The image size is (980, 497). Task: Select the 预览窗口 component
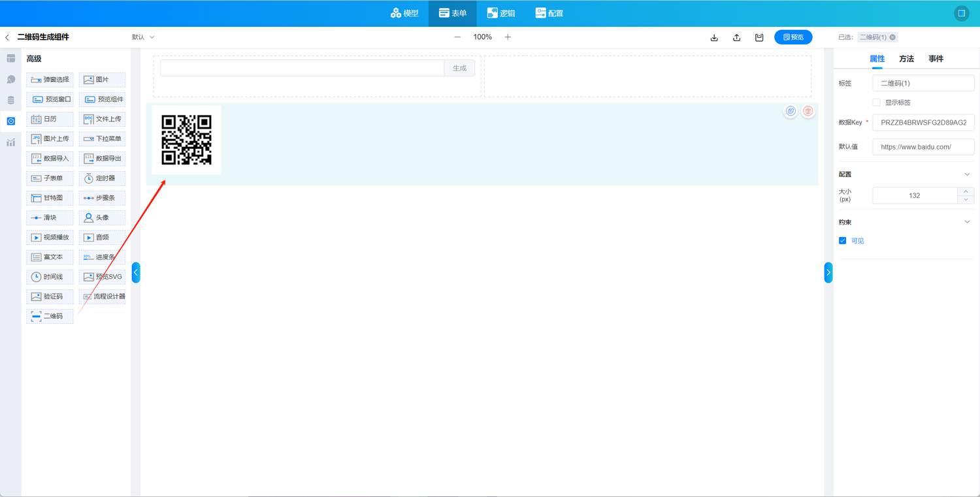pyautogui.click(x=50, y=99)
